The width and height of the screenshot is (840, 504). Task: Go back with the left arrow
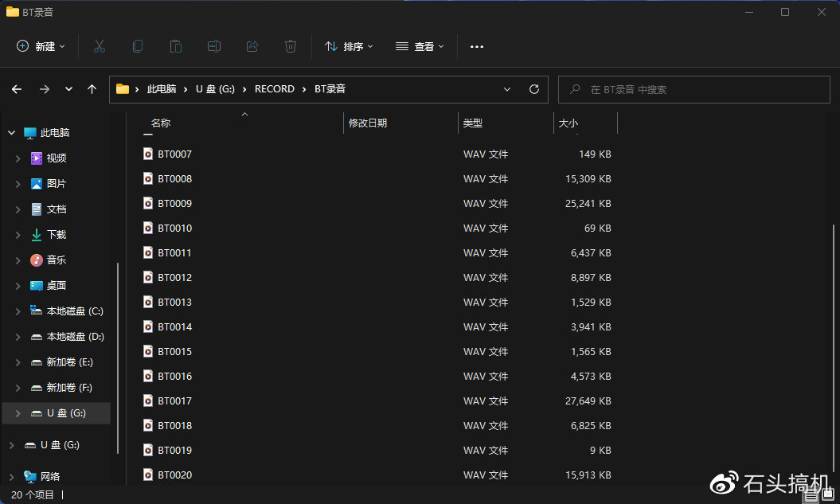[17, 89]
